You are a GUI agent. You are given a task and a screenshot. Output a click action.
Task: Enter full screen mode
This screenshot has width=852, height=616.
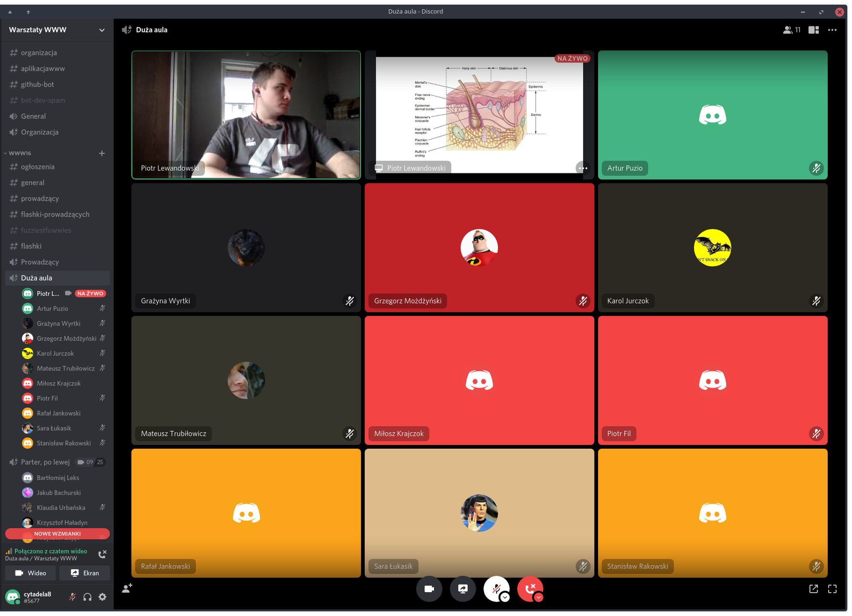click(x=832, y=589)
